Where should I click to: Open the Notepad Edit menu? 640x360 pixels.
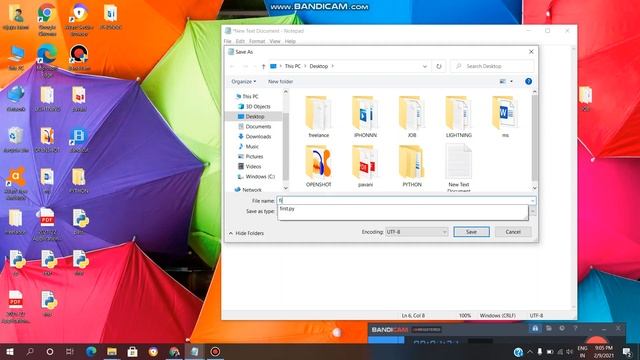tap(240, 41)
